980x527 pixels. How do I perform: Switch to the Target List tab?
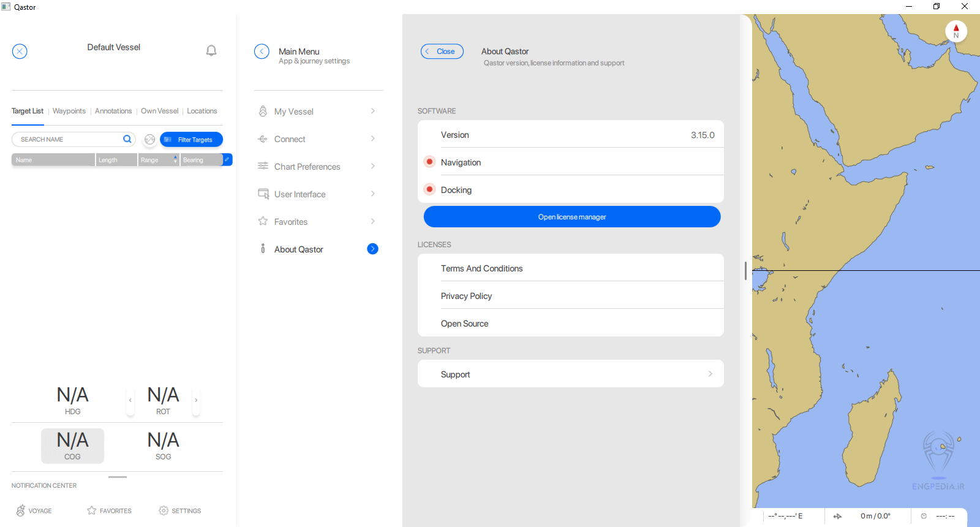pyautogui.click(x=28, y=111)
